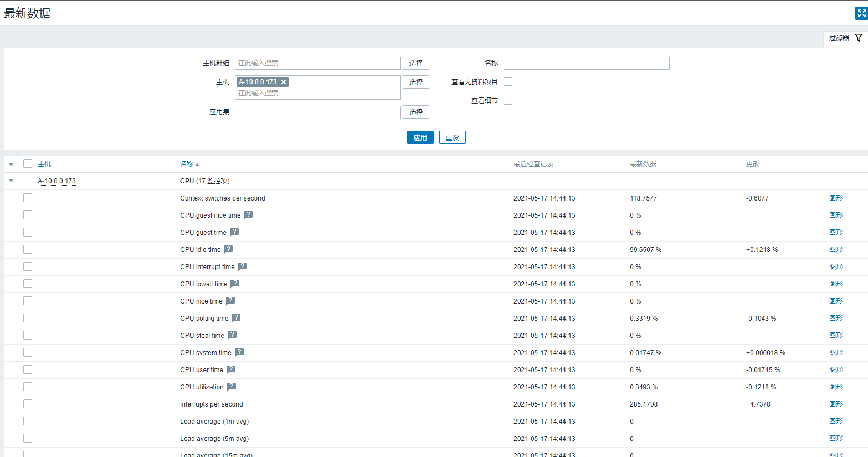This screenshot has height=457, width=868.
Task: Open 图形 for CPU guest time
Action: pyautogui.click(x=836, y=232)
